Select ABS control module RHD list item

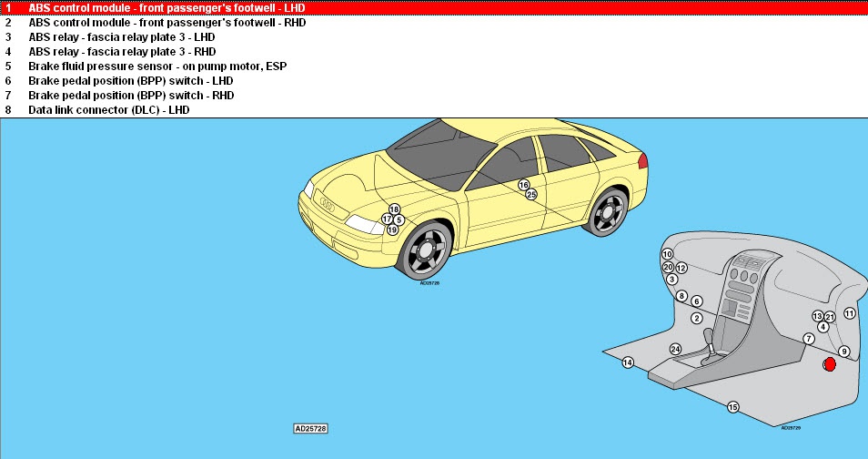pos(167,22)
